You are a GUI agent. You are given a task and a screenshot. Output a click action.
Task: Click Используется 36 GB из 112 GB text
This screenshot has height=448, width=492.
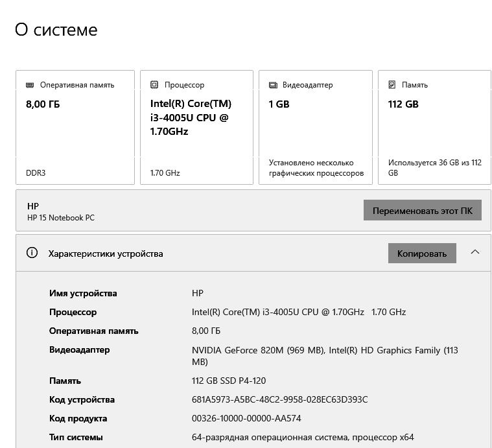tap(434, 168)
